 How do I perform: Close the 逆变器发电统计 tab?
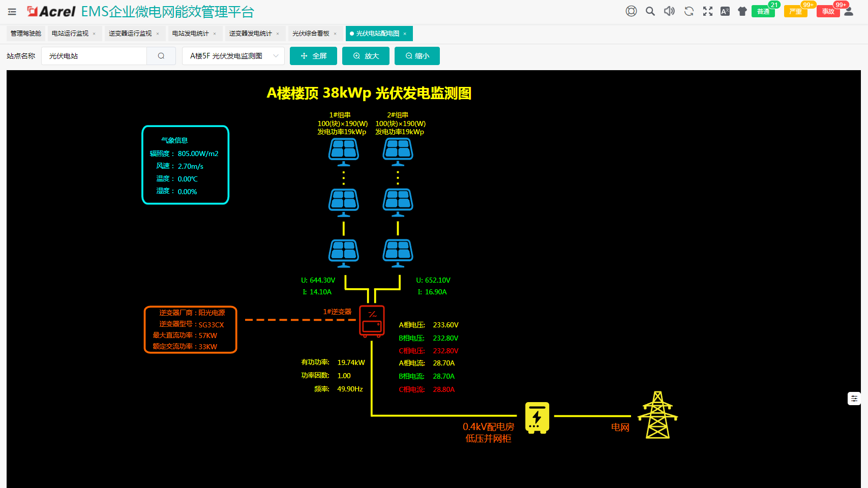point(278,34)
